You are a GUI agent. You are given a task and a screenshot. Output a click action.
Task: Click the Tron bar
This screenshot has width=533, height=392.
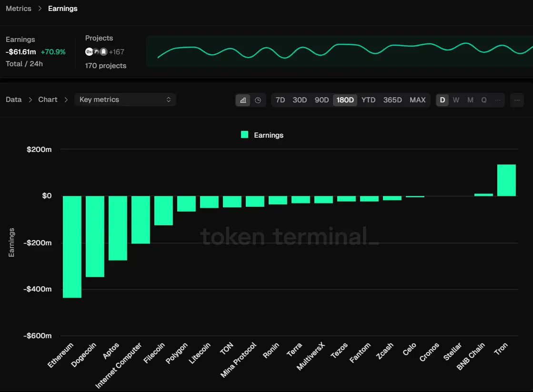pyautogui.click(x=506, y=180)
